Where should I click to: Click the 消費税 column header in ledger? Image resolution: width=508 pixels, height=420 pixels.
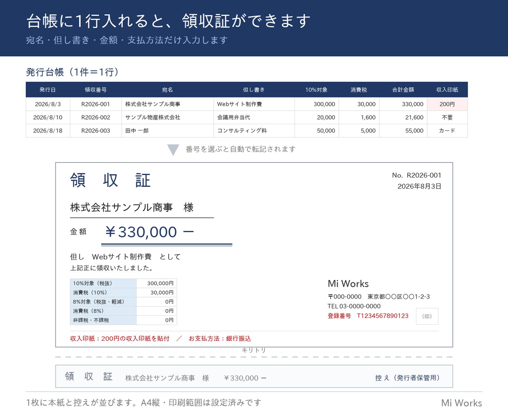tap(359, 90)
